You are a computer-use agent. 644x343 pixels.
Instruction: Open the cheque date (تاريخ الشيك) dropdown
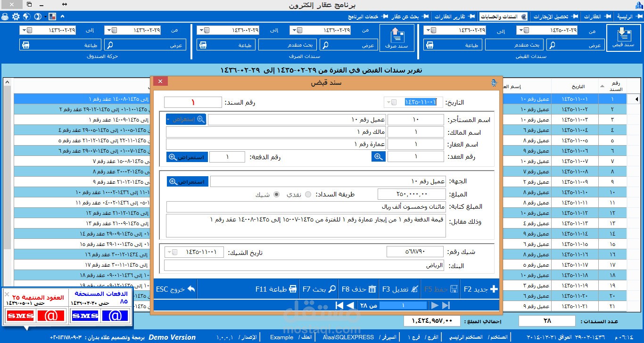click(x=169, y=253)
